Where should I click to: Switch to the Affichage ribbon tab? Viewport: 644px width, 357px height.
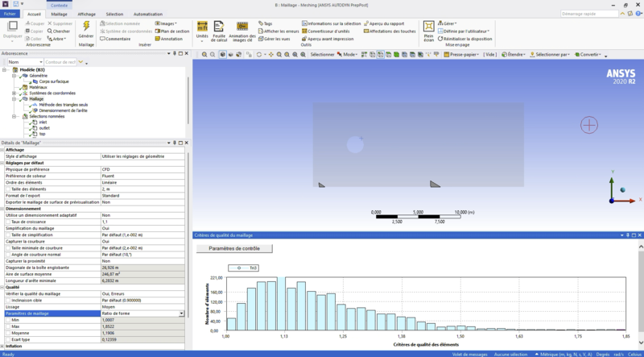(x=86, y=14)
